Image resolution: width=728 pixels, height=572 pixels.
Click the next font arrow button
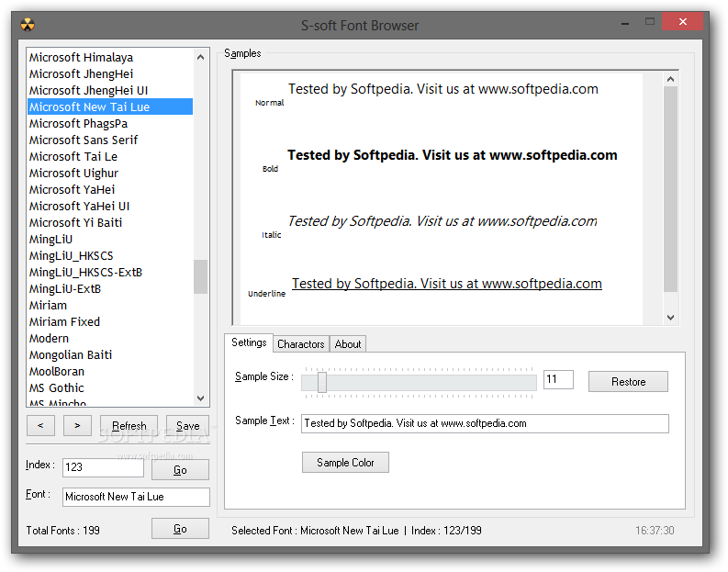(x=77, y=425)
